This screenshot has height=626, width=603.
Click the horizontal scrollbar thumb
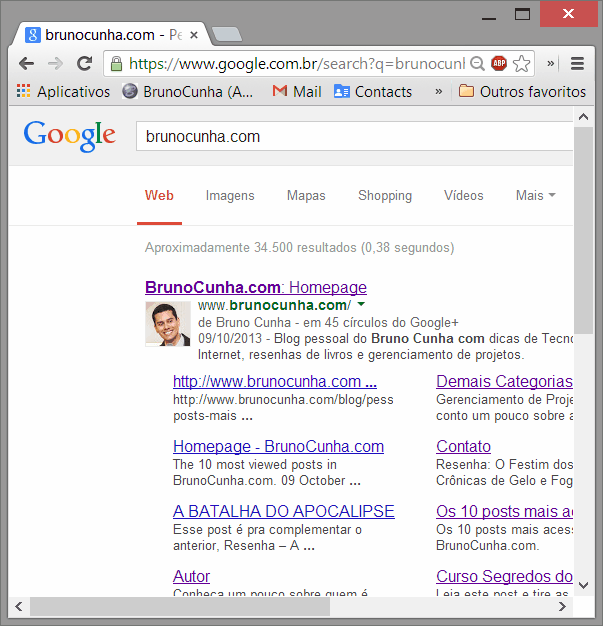[x=180, y=606]
